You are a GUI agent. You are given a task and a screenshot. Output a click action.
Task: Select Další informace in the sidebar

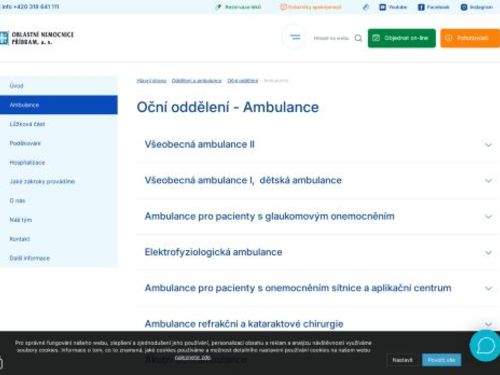59,258
